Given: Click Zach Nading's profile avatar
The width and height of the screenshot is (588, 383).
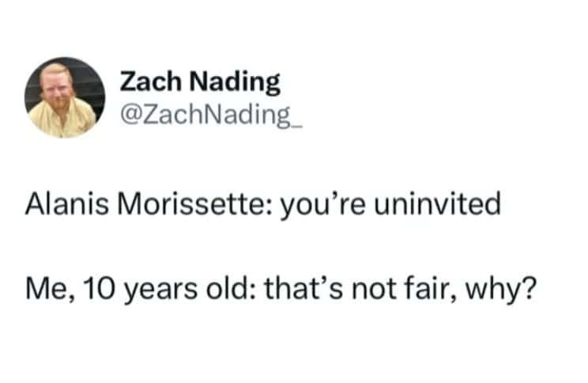Looking at the screenshot, I should click(x=65, y=97).
